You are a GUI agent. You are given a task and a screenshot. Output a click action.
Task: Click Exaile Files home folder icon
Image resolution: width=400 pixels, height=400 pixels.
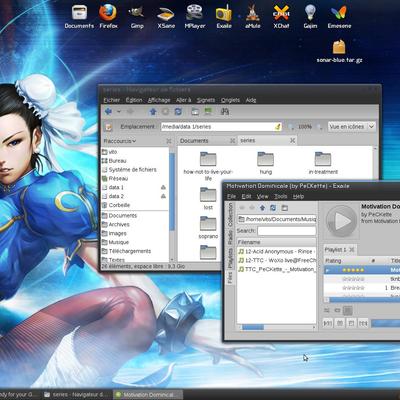point(284,208)
